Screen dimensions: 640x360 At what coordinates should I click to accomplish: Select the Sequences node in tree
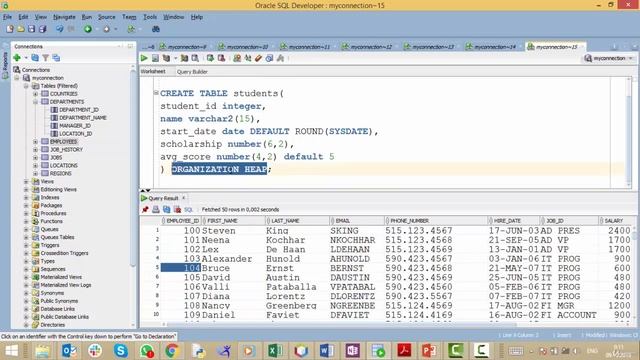pos(53,269)
